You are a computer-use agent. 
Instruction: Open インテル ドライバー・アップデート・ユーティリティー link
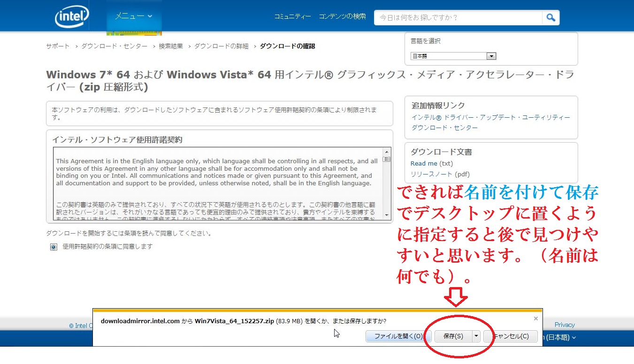click(491, 117)
